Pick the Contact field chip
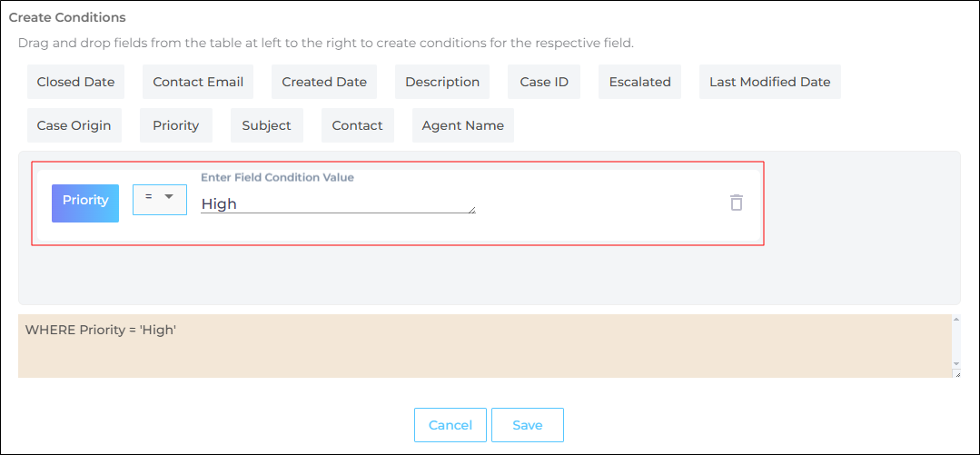This screenshot has height=455, width=980. (358, 125)
